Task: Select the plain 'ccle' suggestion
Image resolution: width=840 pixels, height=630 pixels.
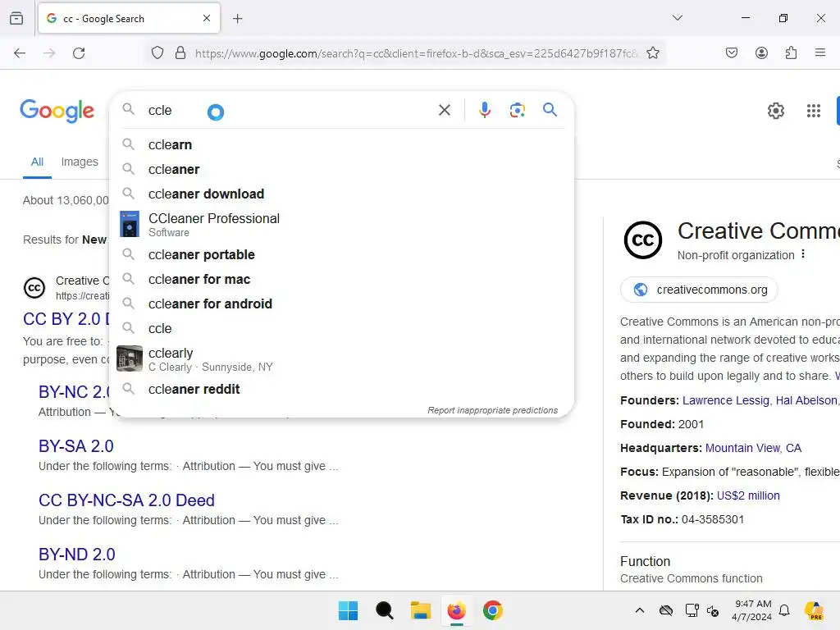Action: coord(342,328)
